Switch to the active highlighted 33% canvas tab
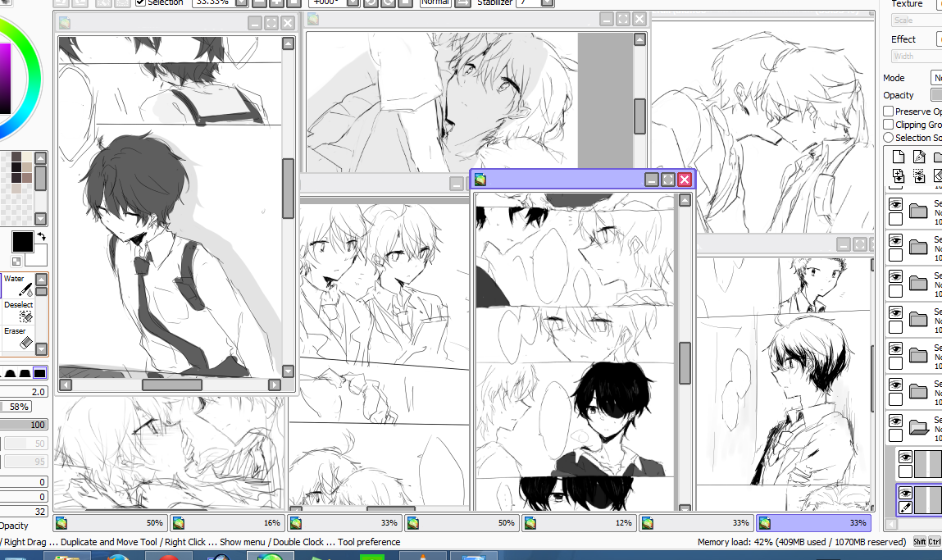This screenshot has width=942, height=560. (814, 523)
